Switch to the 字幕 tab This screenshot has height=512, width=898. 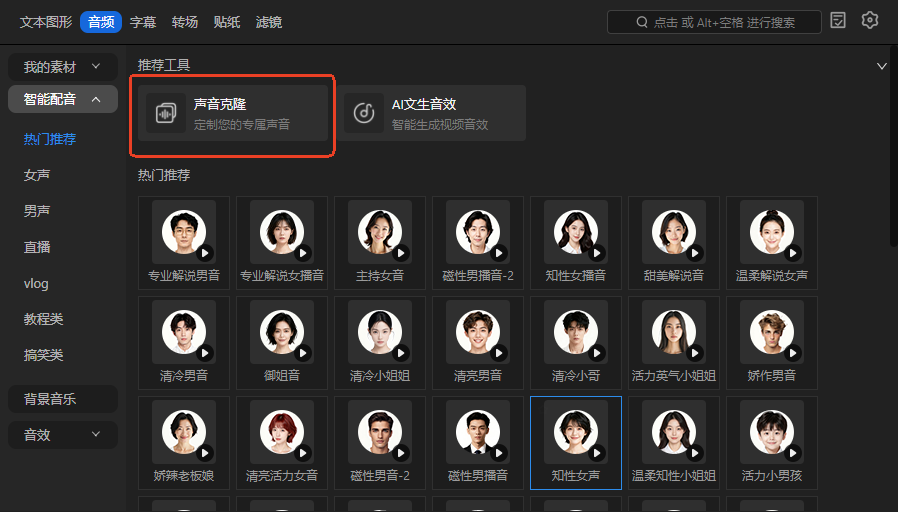click(x=143, y=21)
